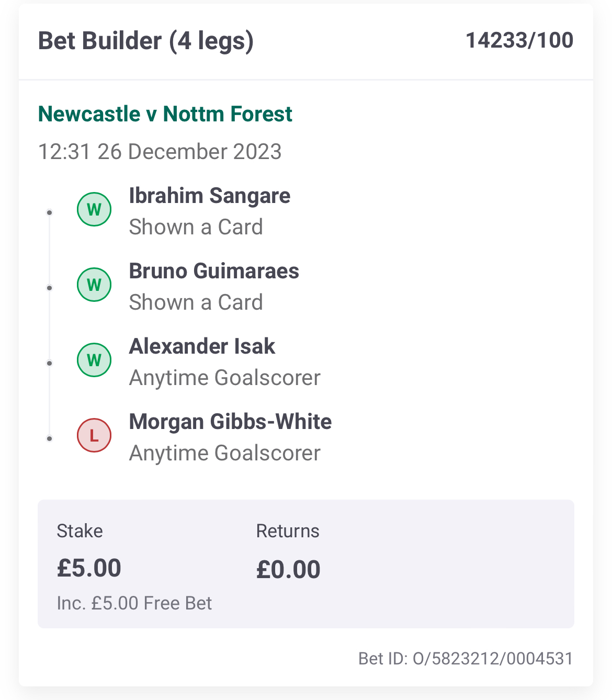The image size is (612, 700).
Task: Click the W win icon beside Alexander Isak
Action: [x=94, y=360]
